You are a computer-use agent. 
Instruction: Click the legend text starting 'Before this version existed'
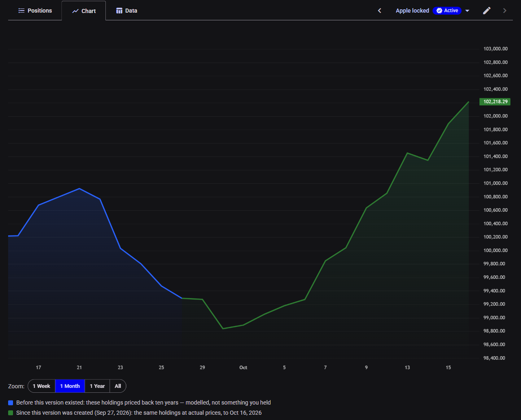pyautogui.click(x=143, y=403)
